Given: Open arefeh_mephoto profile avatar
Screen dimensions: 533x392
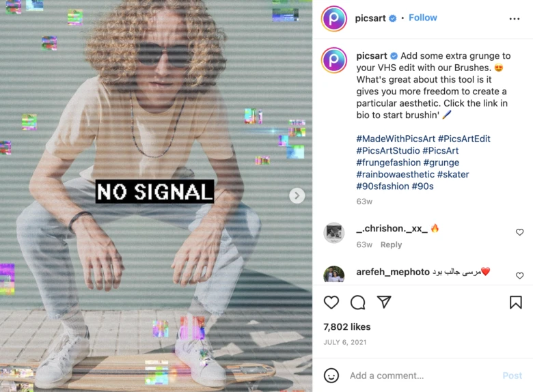Looking at the screenshot, I should coord(333,274).
